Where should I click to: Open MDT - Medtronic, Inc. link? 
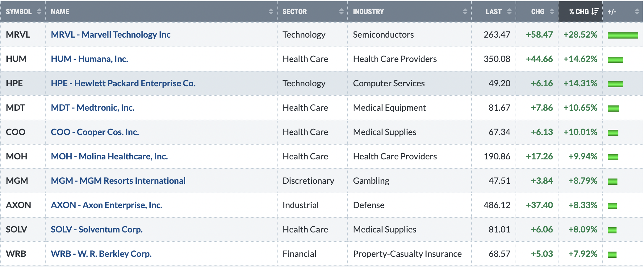93,108
